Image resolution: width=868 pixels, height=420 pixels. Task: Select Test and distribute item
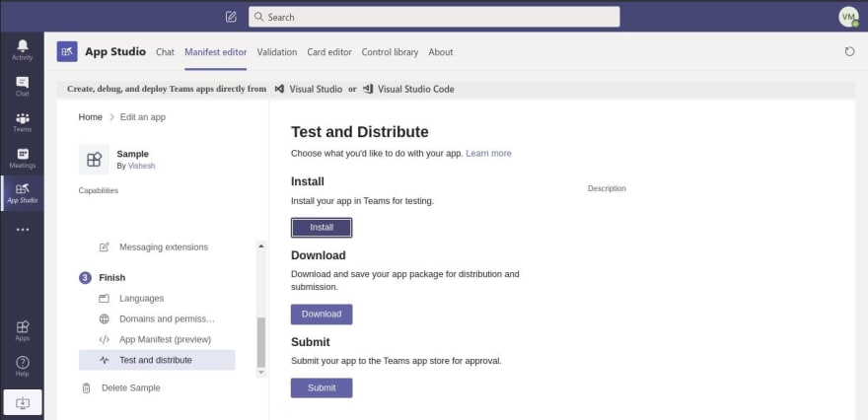[x=157, y=360]
